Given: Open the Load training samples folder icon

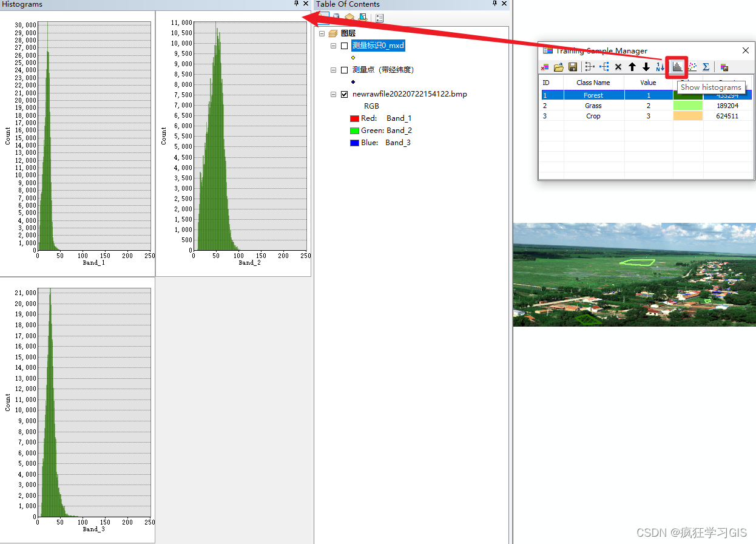Looking at the screenshot, I should pyautogui.click(x=559, y=67).
